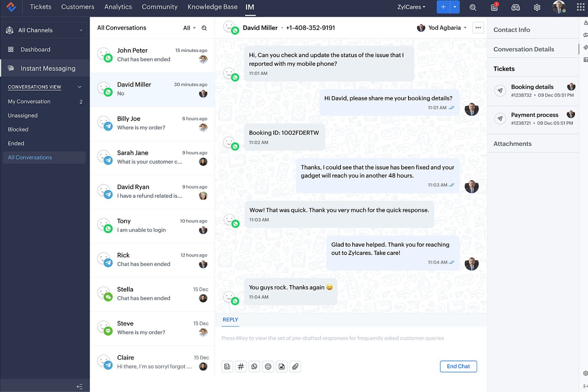
Task: Open global search magnifier in top bar
Action: coord(473,7)
